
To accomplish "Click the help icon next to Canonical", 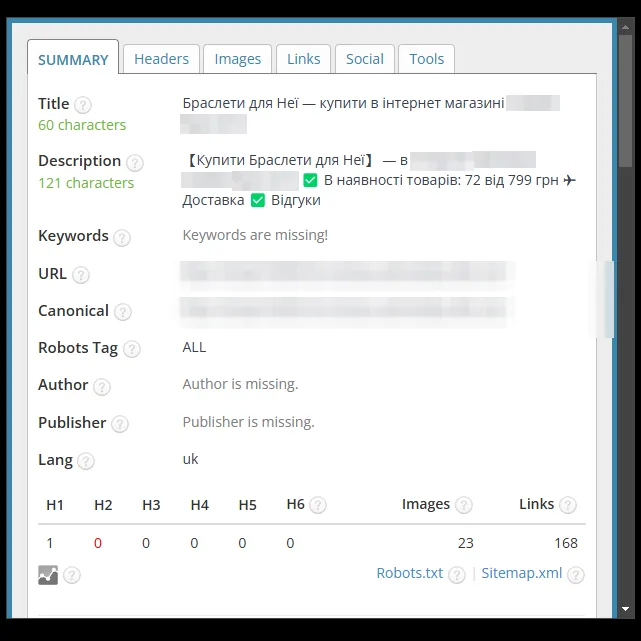I will tap(123, 312).
